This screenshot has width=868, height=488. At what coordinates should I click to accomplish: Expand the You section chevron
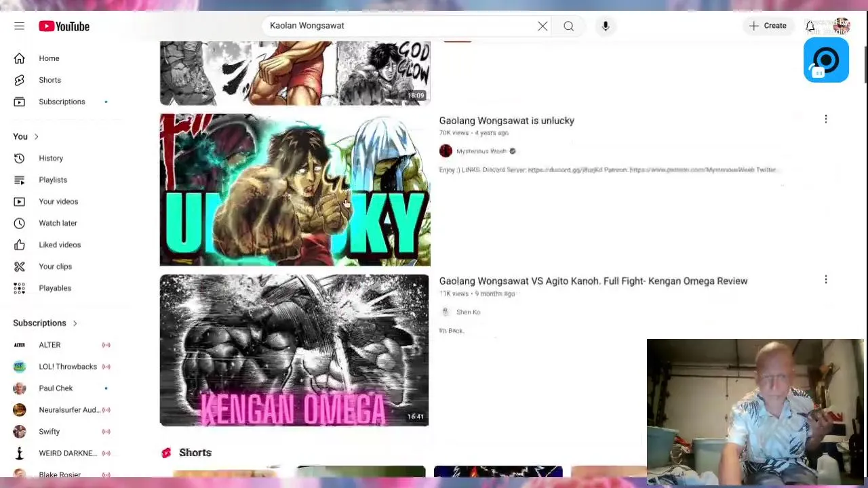tap(36, 137)
